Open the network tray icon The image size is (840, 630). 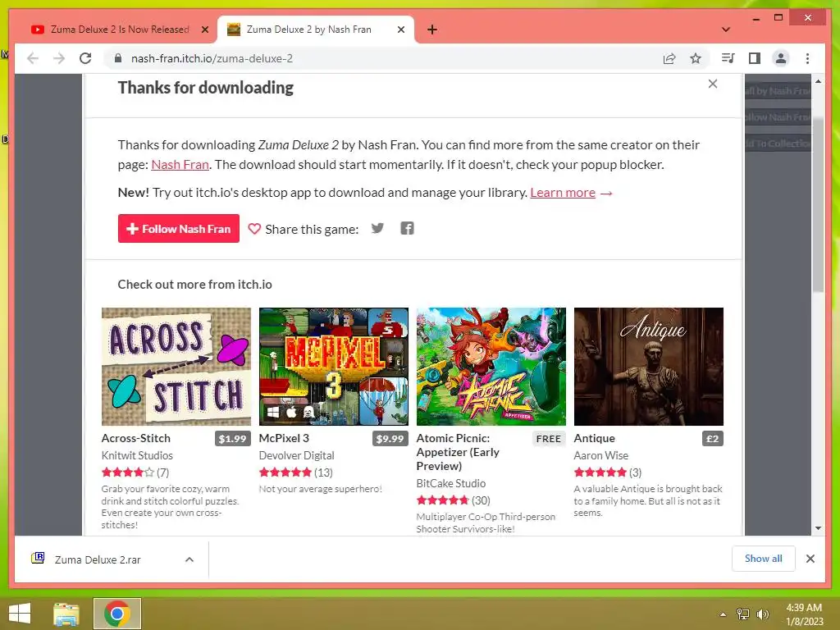coord(743,614)
